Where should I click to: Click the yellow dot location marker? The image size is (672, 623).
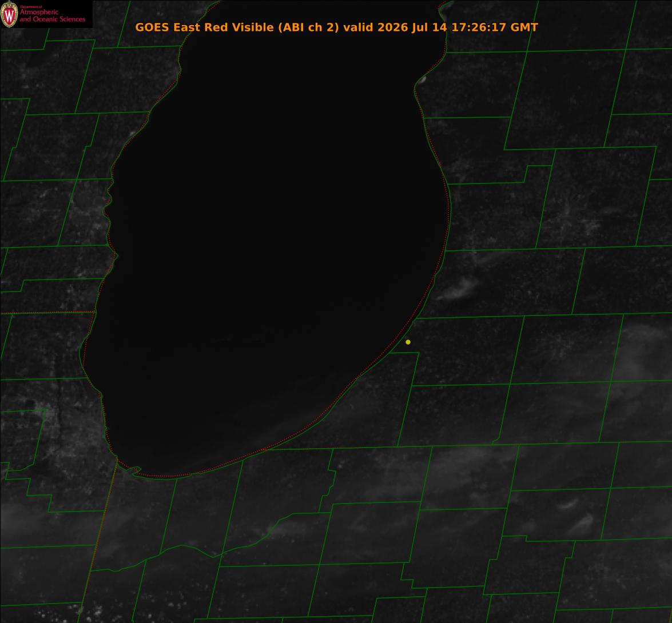point(408,342)
